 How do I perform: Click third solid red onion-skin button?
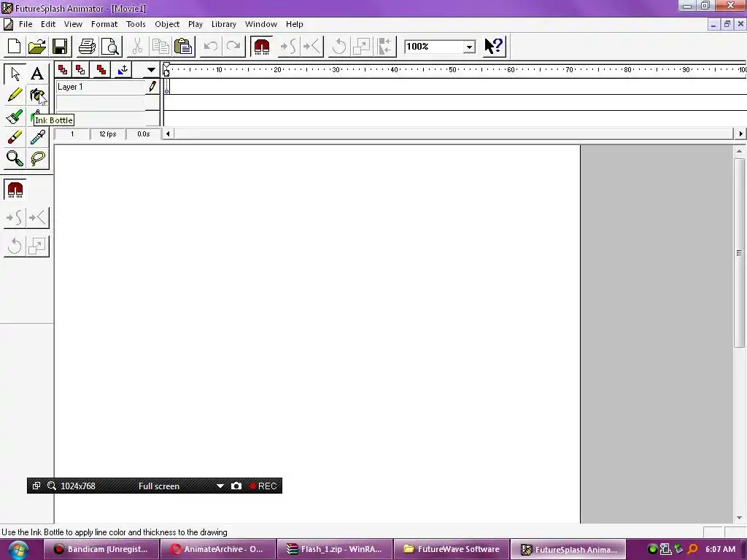[101, 69]
